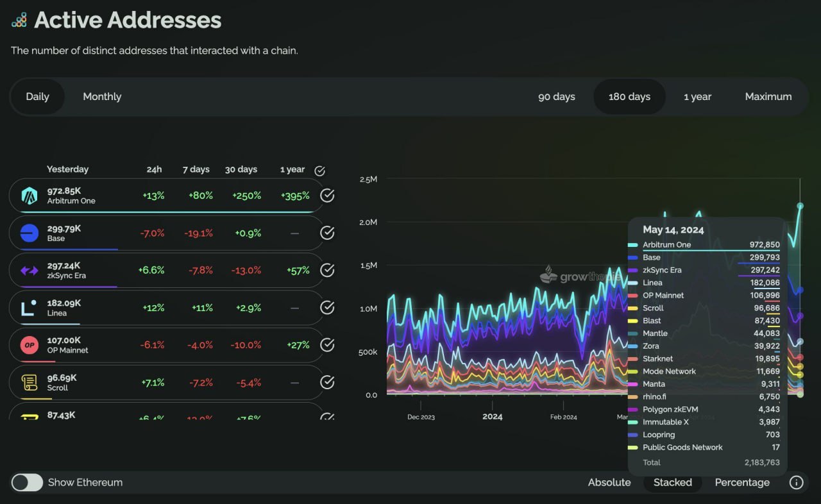Click the 2024 axis label
This screenshot has width=821, height=504.
493,417
